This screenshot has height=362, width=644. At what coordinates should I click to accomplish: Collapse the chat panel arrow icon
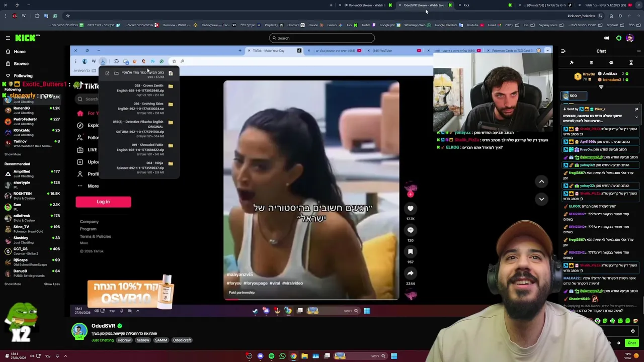pos(563,51)
